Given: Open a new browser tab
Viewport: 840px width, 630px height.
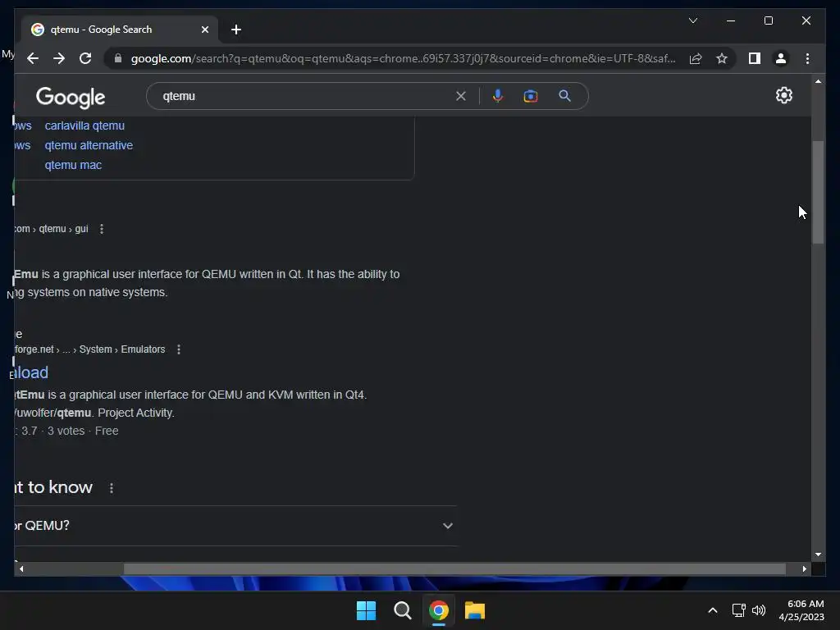Looking at the screenshot, I should click(x=236, y=30).
